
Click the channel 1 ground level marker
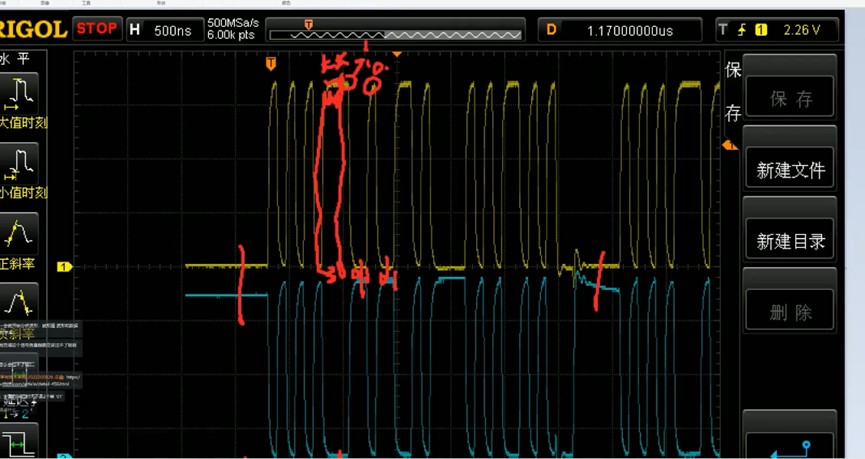(64, 267)
